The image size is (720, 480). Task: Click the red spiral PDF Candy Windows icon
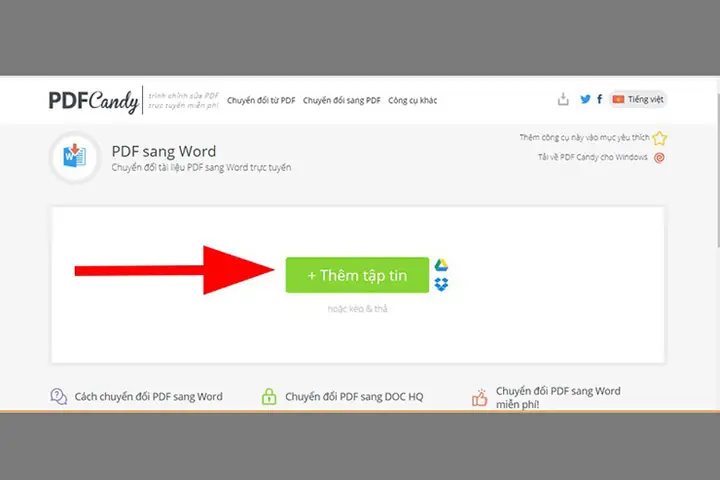click(659, 158)
